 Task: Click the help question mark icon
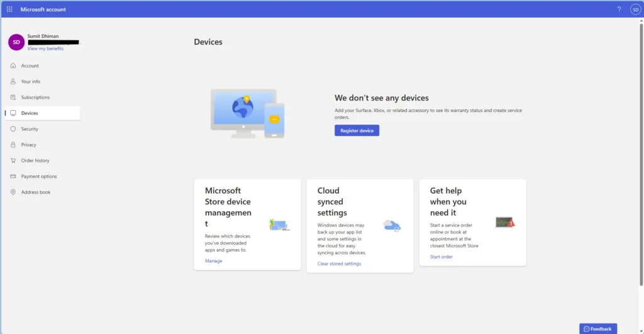point(619,9)
